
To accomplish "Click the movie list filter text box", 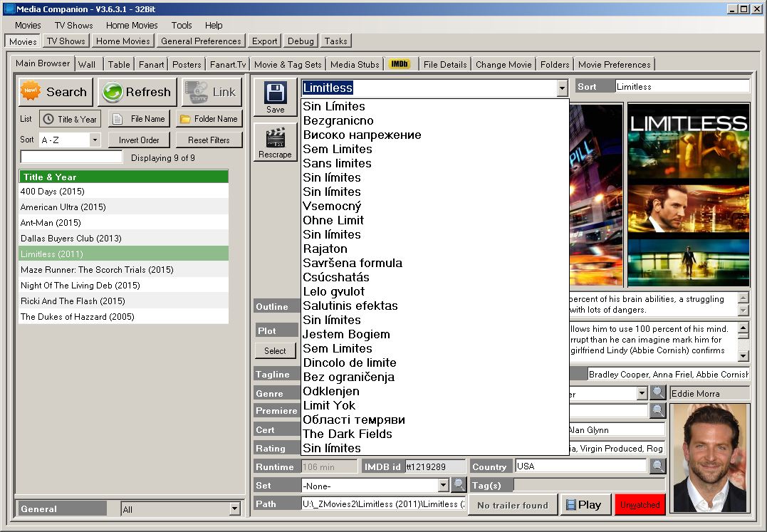I will click(71, 157).
